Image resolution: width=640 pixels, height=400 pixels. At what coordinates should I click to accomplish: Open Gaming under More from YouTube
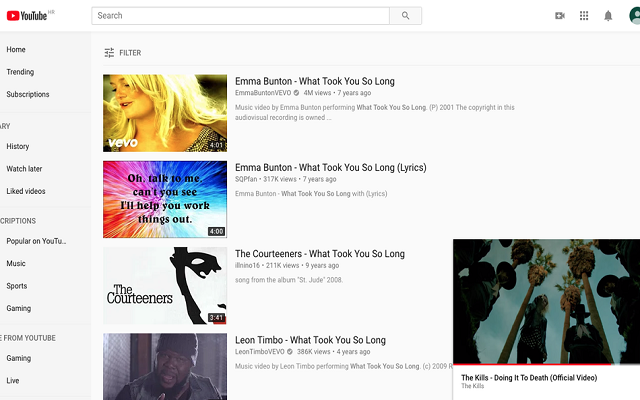18,358
